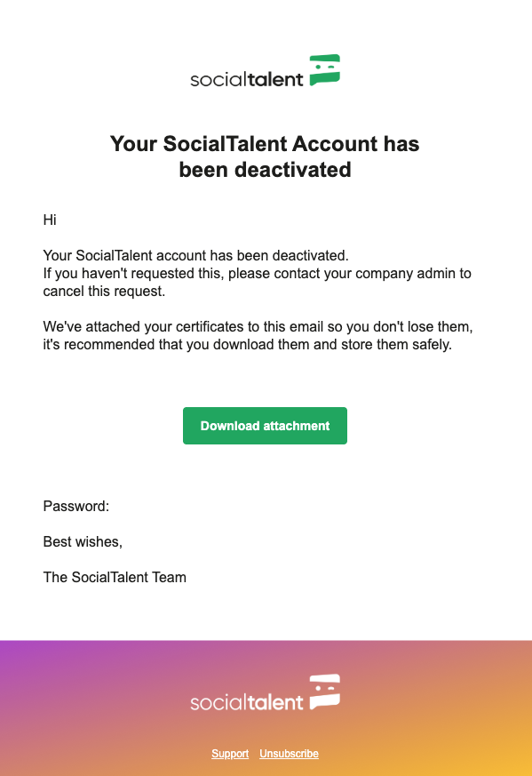532x776 pixels.
Task: Click the Best wishes closing line
Action: click(83, 542)
